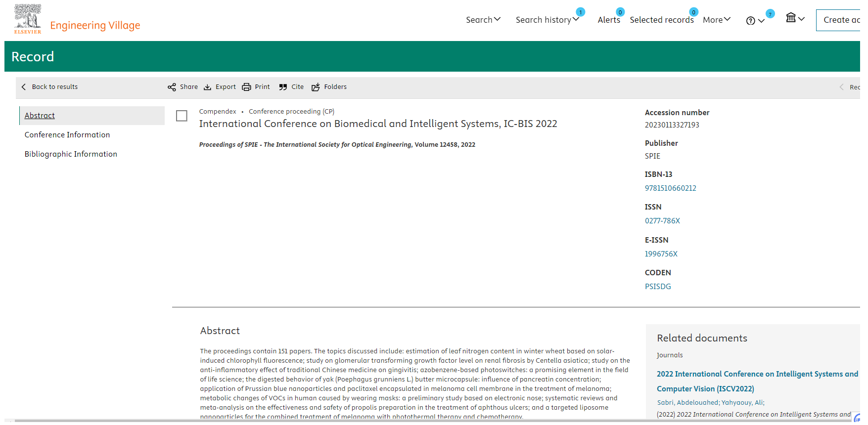This screenshot has height=425, width=868.
Task: Open the help question mark icon
Action: click(x=750, y=21)
